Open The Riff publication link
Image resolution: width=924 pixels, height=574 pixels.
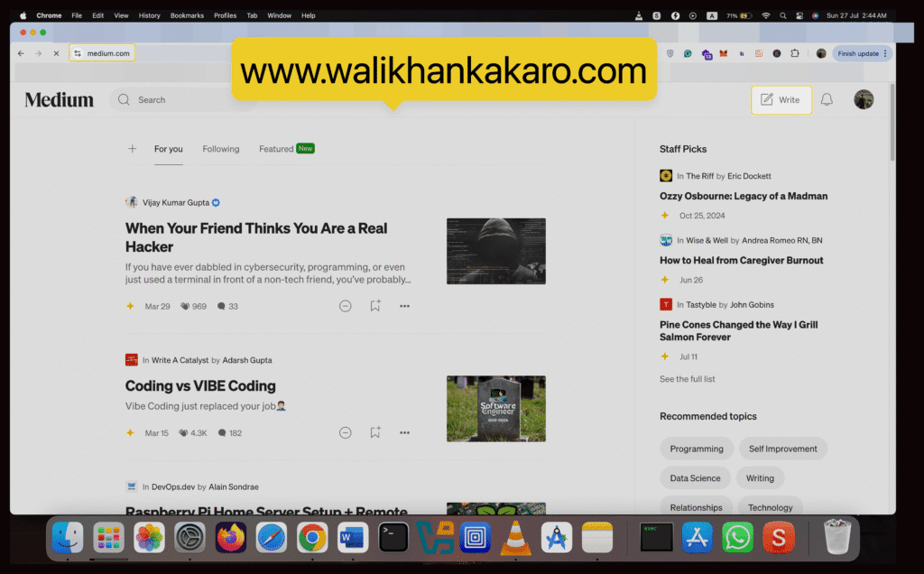[699, 176]
